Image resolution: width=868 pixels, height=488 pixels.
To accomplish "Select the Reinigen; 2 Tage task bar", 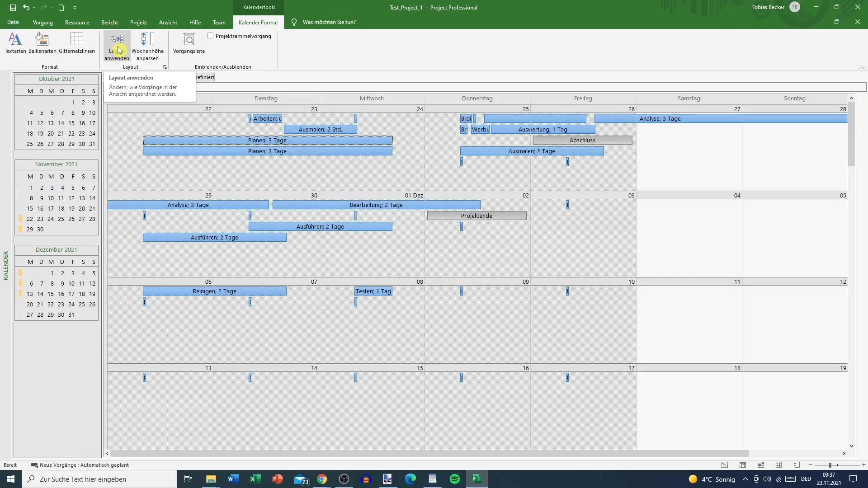I will point(214,291).
